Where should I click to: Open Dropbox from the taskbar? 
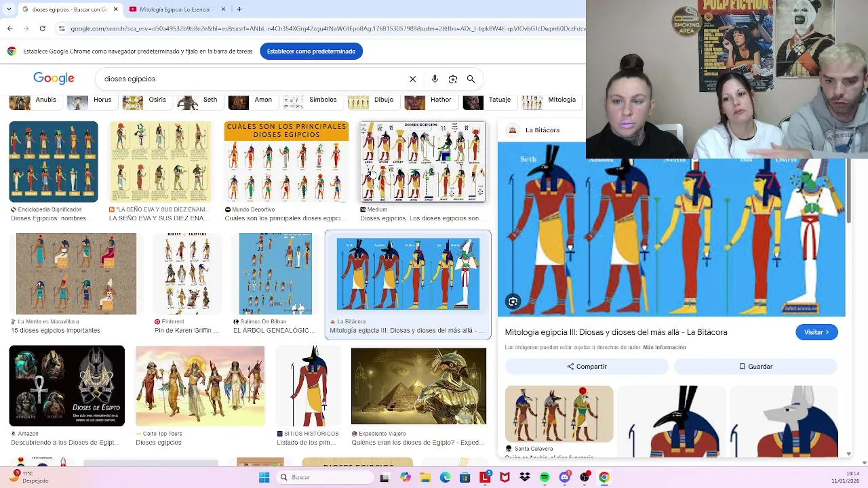click(525, 477)
